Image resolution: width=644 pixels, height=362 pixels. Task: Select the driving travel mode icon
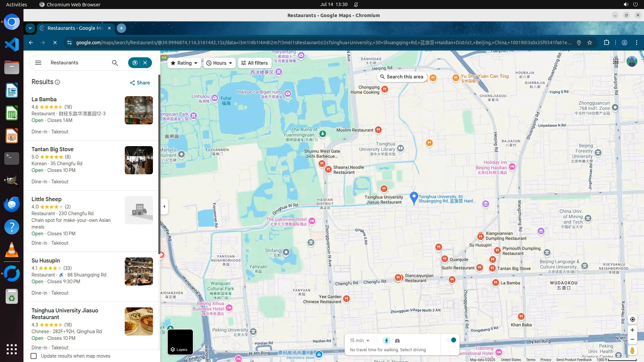point(397,341)
